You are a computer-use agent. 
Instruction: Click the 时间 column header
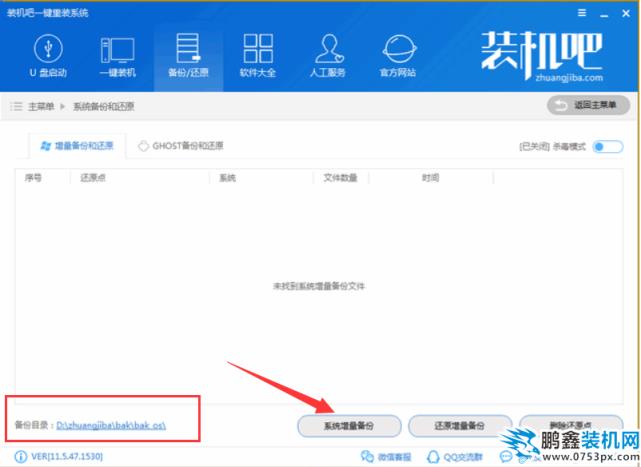point(430,178)
